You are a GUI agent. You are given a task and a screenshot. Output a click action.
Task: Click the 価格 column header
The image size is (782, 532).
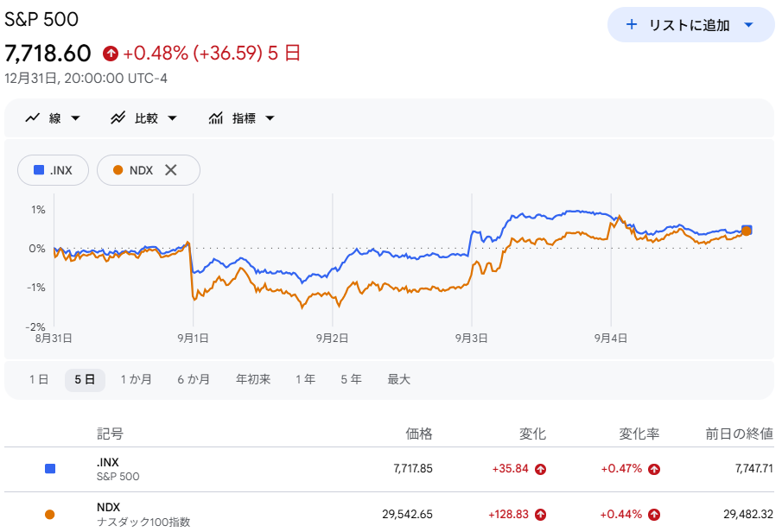click(x=419, y=434)
